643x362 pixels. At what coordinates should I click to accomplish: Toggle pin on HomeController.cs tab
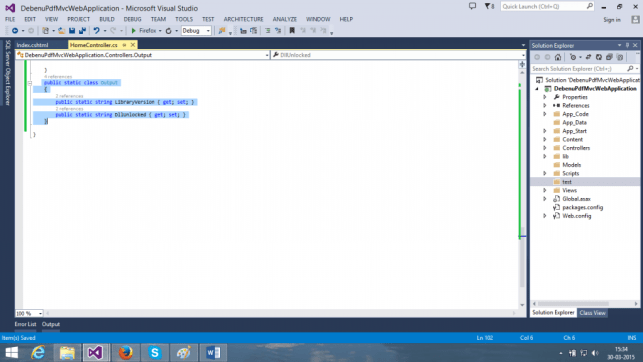coord(124,45)
